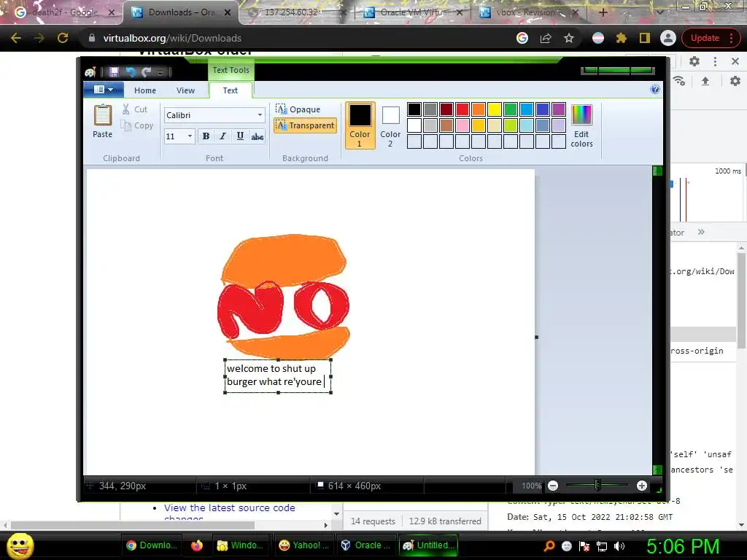Open DevTools three-dot menu
747x560 pixels.
coord(715,61)
